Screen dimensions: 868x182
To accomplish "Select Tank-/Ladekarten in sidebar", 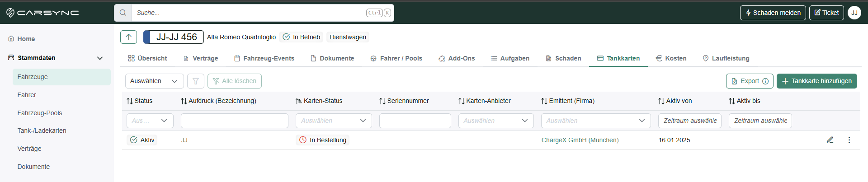I will 42,131.
